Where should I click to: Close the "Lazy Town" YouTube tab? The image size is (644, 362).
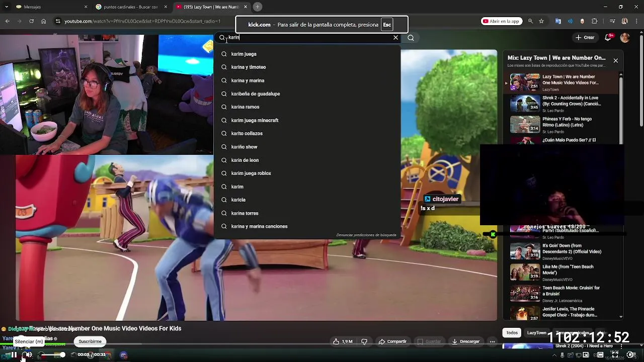[246, 7]
